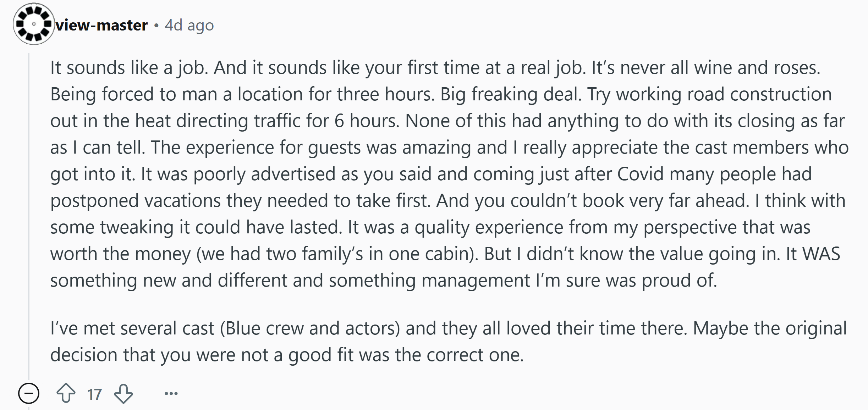
Task: Click '6 hours' in the comment body
Action: click(366, 121)
